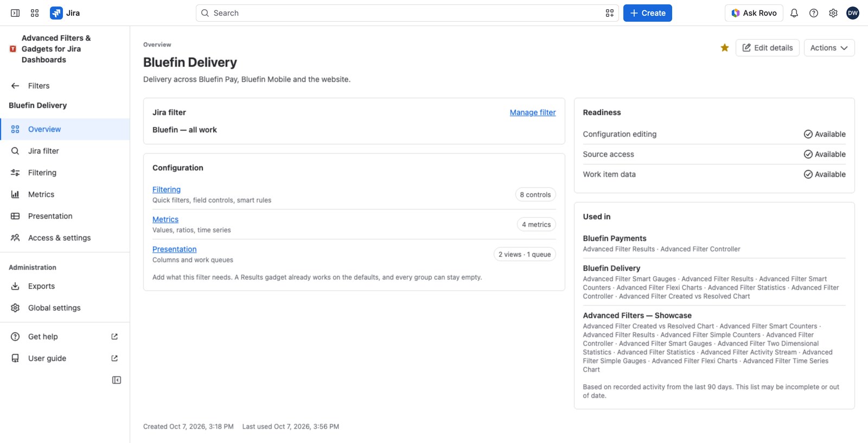Click the Edit details button
The width and height of the screenshot is (868, 443).
[767, 48]
